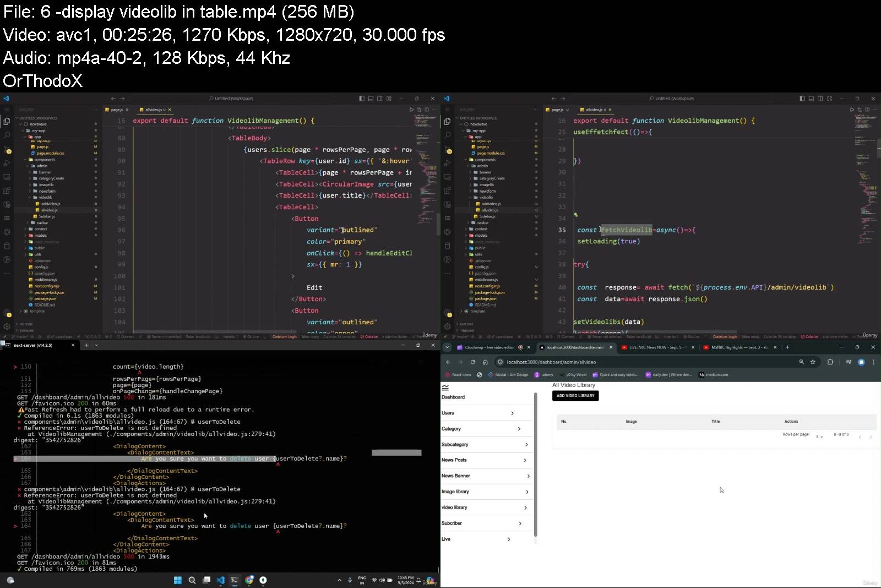This screenshot has height=588, width=881.
Task: Switch to page.js tab in the fetchVideolib editor
Action: (558, 110)
